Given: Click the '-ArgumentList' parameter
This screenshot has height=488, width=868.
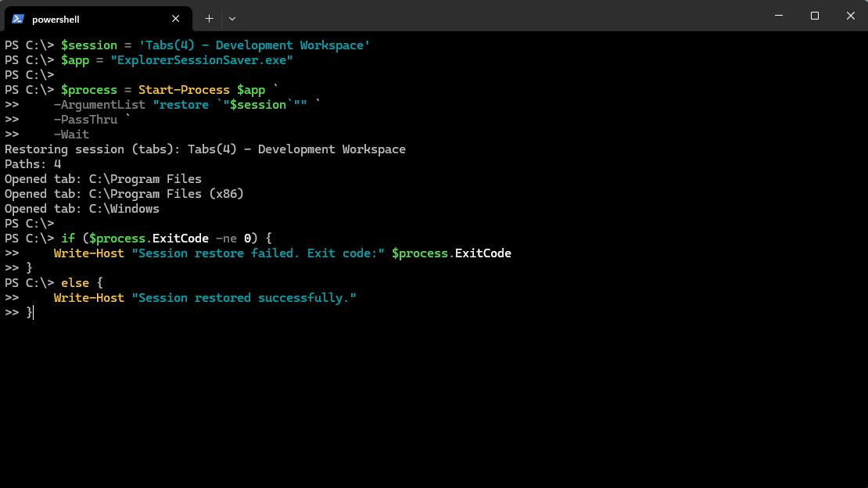Looking at the screenshot, I should (x=99, y=105).
